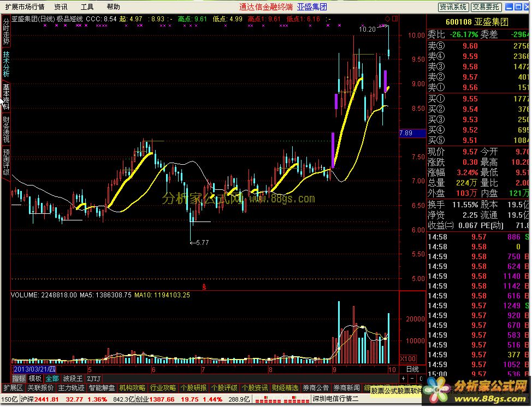Open the 券商公告 bottom tab
The height and width of the screenshot is (407, 532).
coord(316,388)
